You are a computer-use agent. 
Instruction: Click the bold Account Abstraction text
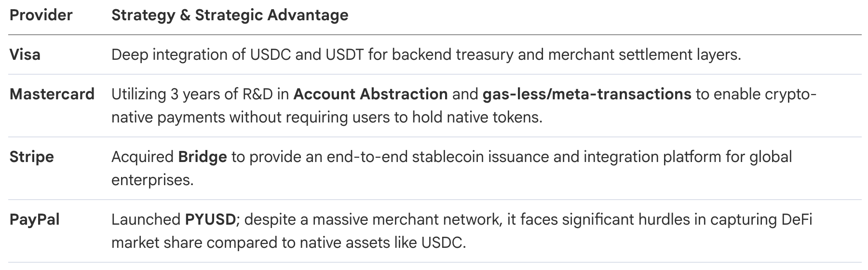370,94
